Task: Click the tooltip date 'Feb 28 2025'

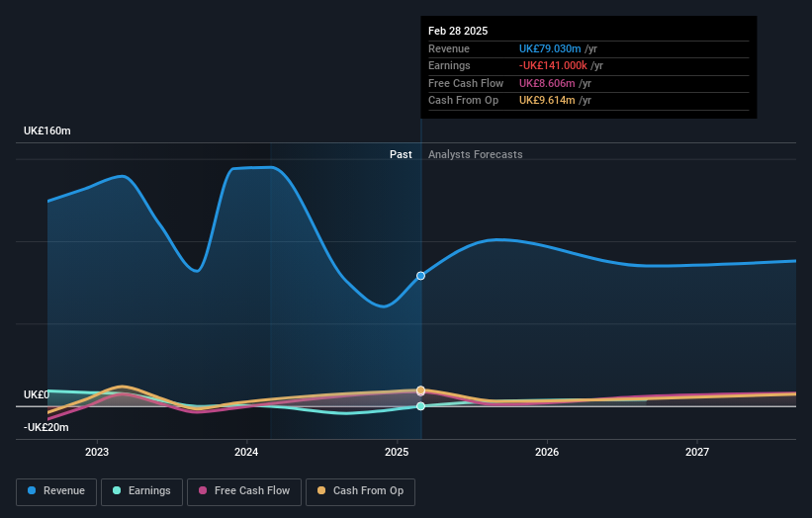Action: 458,31
